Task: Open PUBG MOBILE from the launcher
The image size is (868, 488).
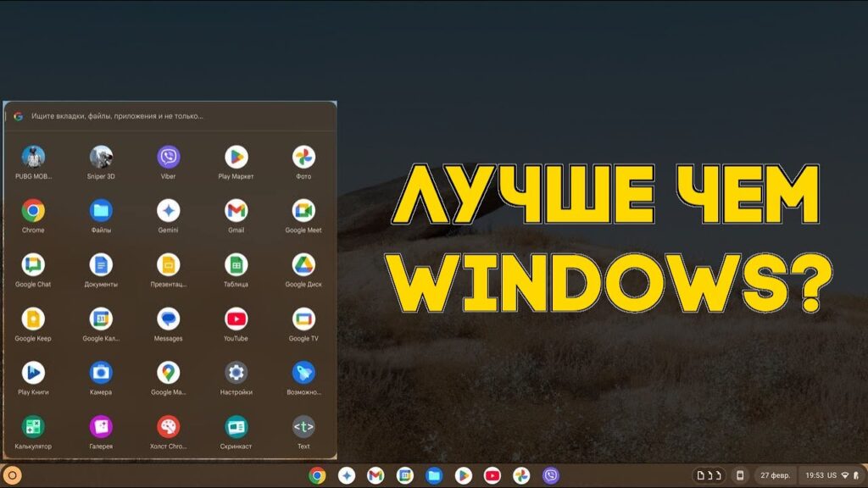Action: tap(33, 157)
